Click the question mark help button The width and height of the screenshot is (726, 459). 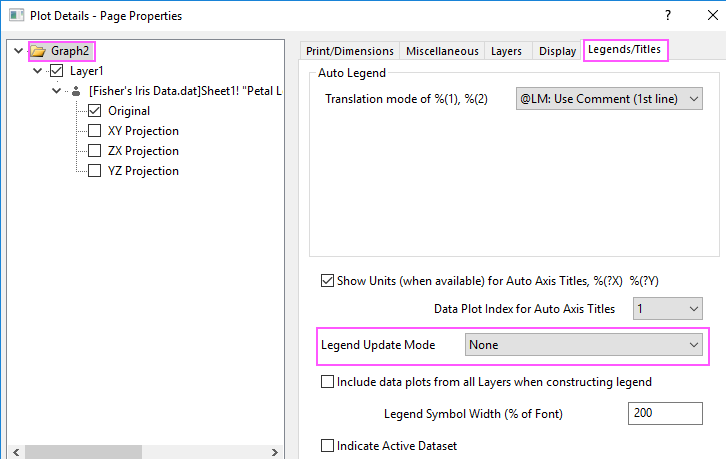coord(668,15)
